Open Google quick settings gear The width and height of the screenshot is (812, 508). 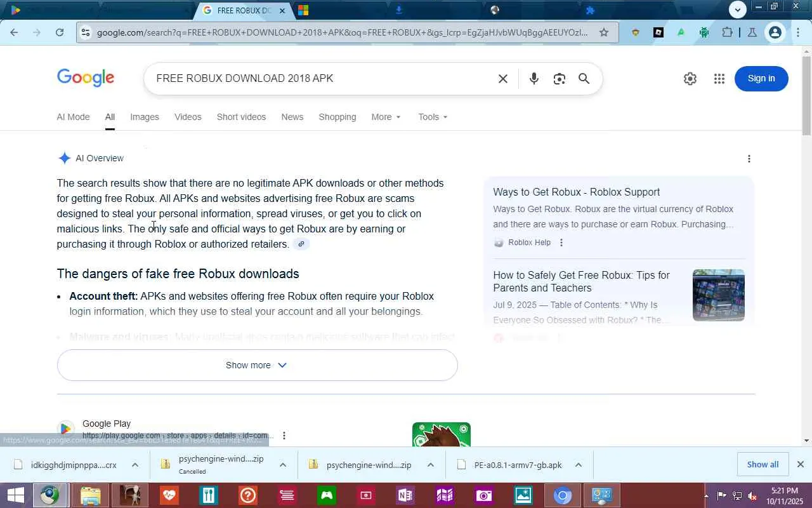coord(690,79)
